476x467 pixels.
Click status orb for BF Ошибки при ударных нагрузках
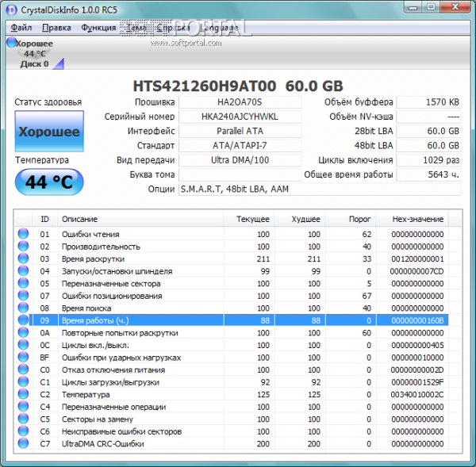coord(23,357)
